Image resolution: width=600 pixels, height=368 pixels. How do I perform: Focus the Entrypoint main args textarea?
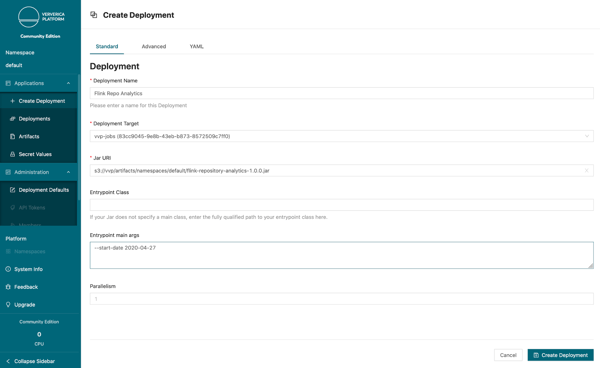[341, 255]
